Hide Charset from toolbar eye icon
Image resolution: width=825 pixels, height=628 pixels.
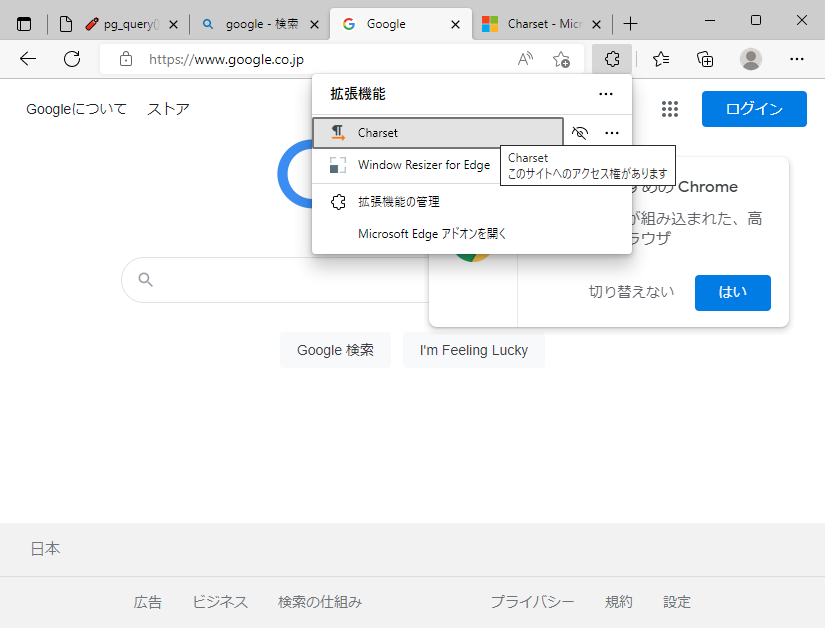580,133
